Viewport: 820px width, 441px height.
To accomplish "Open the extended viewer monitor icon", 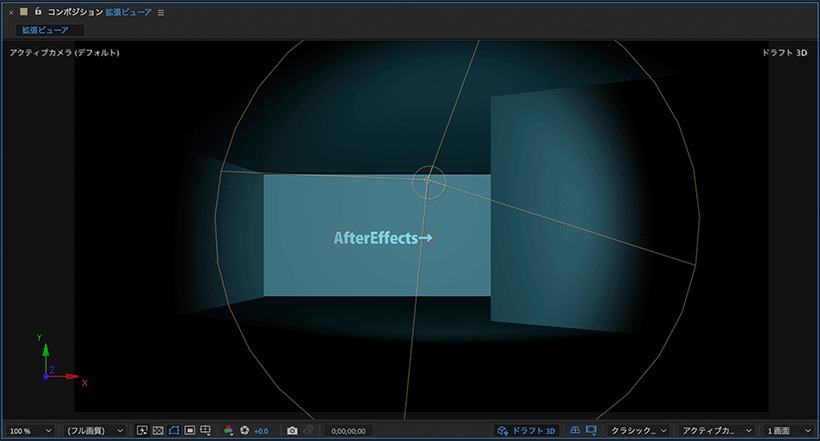I will click(591, 430).
